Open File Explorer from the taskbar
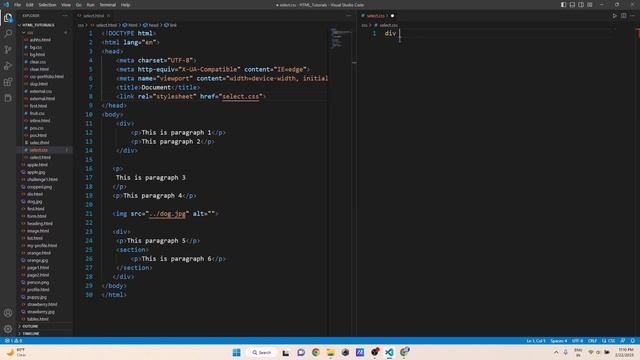Image resolution: width=640 pixels, height=360 pixels. [x=331, y=352]
